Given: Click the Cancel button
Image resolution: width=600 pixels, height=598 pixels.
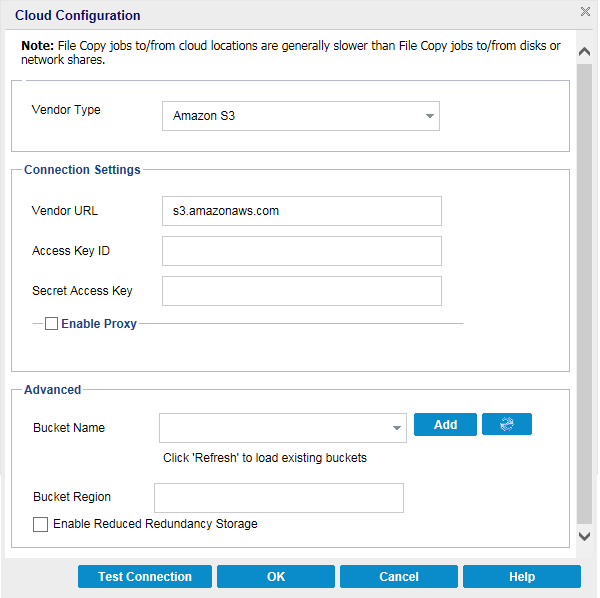Looking at the screenshot, I should (398, 577).
